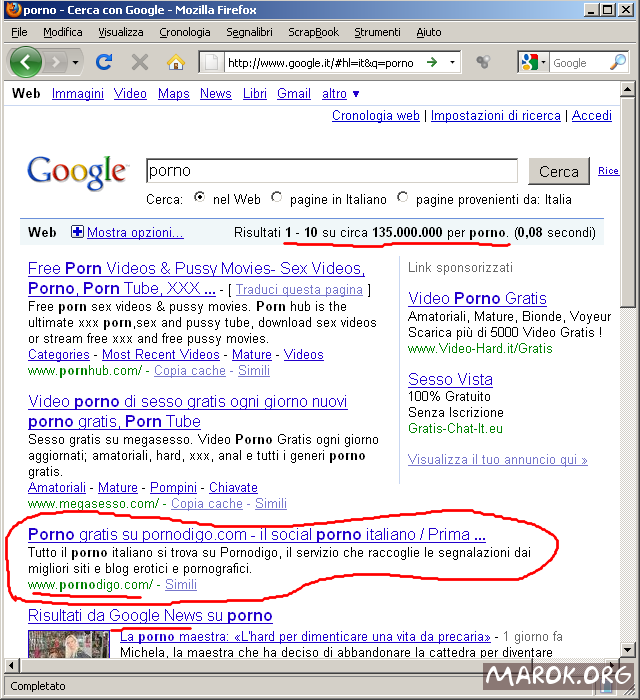The height and width of the screenshot is (700, 640).
Task: Open the Immagini link
Action: [78, 93]
